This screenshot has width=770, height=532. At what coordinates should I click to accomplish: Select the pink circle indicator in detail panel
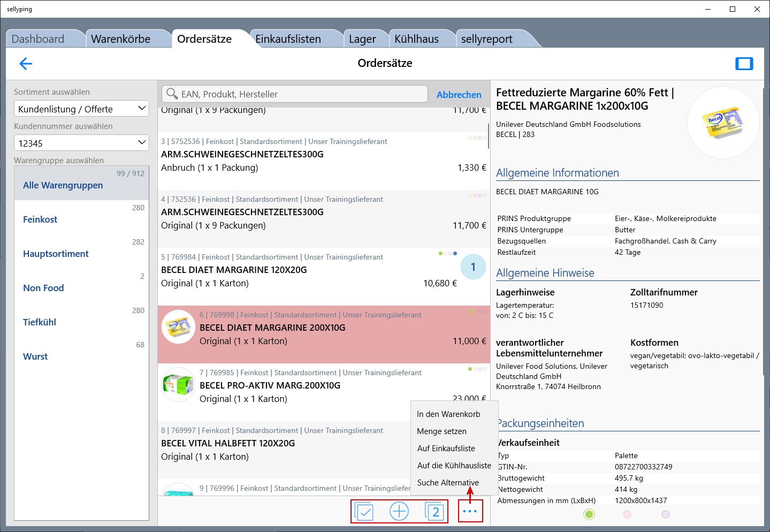627,514
